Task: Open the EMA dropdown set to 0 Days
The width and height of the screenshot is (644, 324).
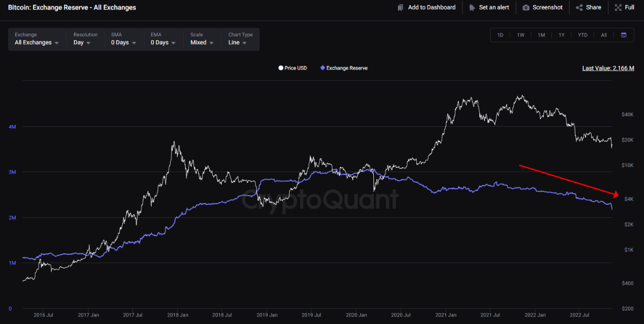Action: point(163,39)
